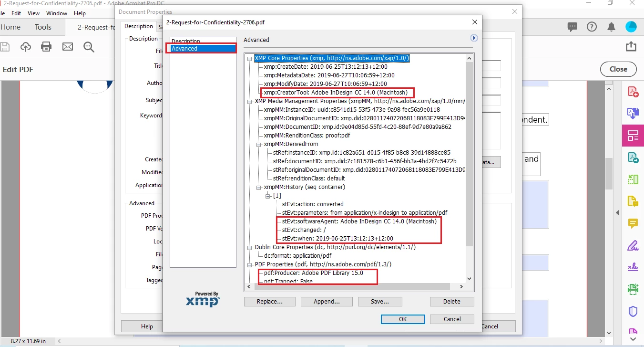644x347 pixels.
Task: Open the yellow Comment tool icon
Action: pos(633,223)
